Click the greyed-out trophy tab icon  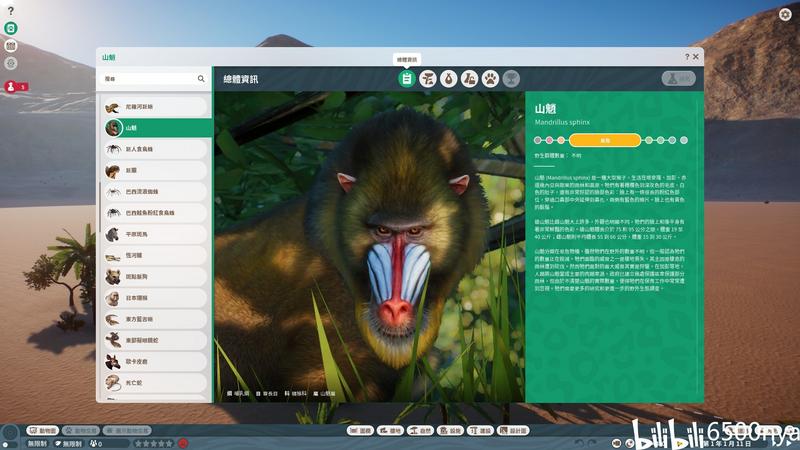[511, 79]
